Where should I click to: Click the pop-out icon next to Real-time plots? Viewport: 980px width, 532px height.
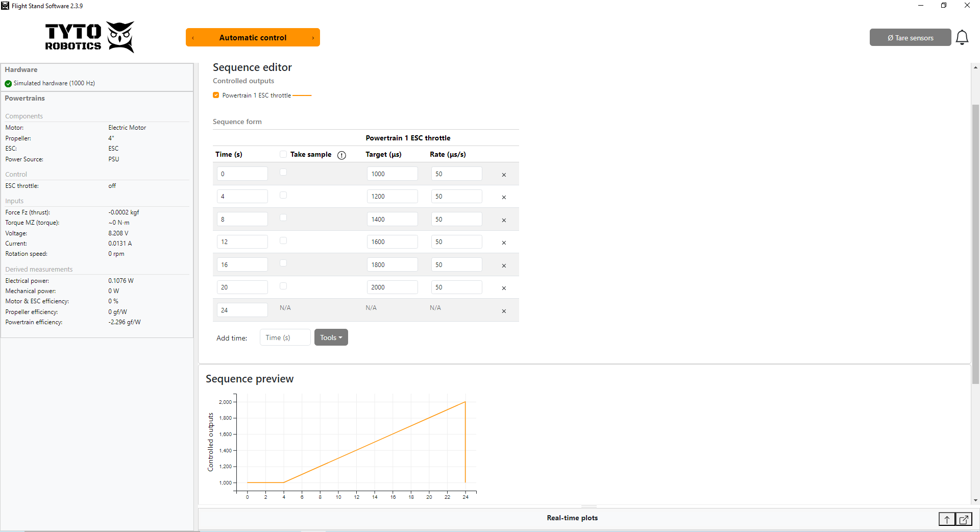pyautogui.click(x=964, y=519)
